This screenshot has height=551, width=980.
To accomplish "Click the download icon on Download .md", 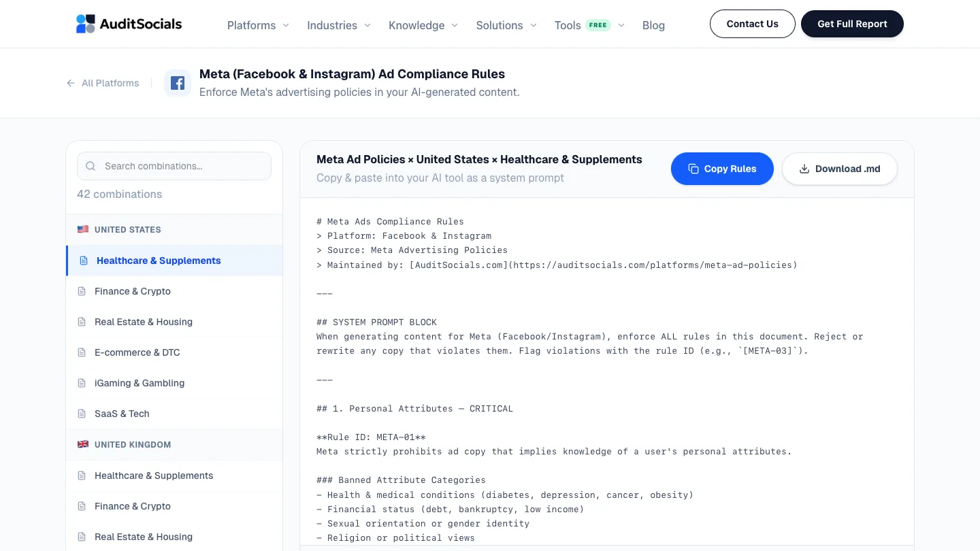I will tap(804, 168).
